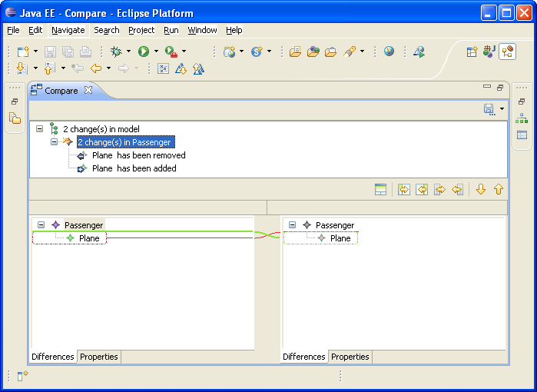Go to previous difference up arrow
This screenshot has height=392, width=537.
499,189
